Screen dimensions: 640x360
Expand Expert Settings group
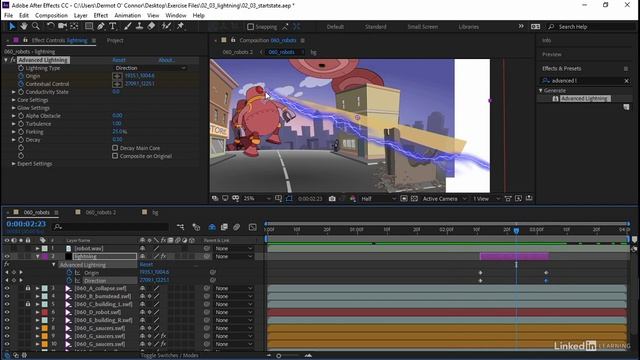(x=13, y=164)
